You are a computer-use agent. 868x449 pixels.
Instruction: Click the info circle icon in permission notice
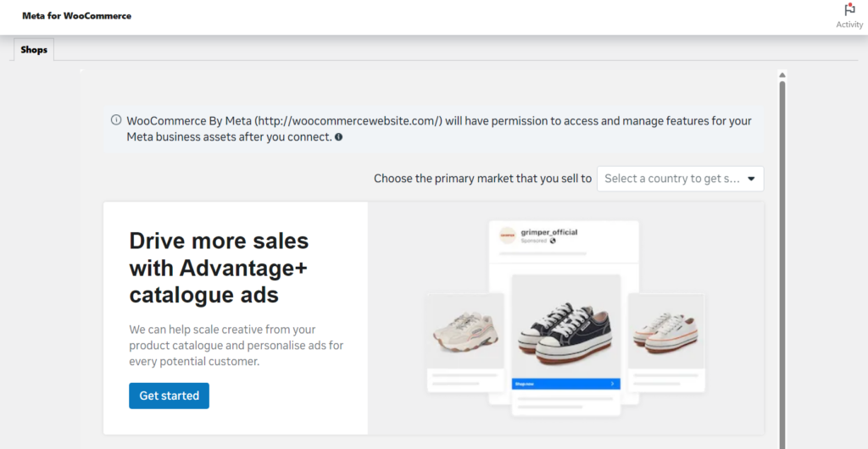coord(116,120)
